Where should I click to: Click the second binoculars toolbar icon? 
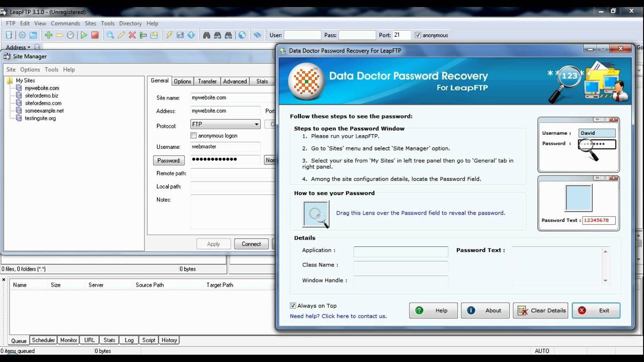pyautogui.click(x=217, y=35)
